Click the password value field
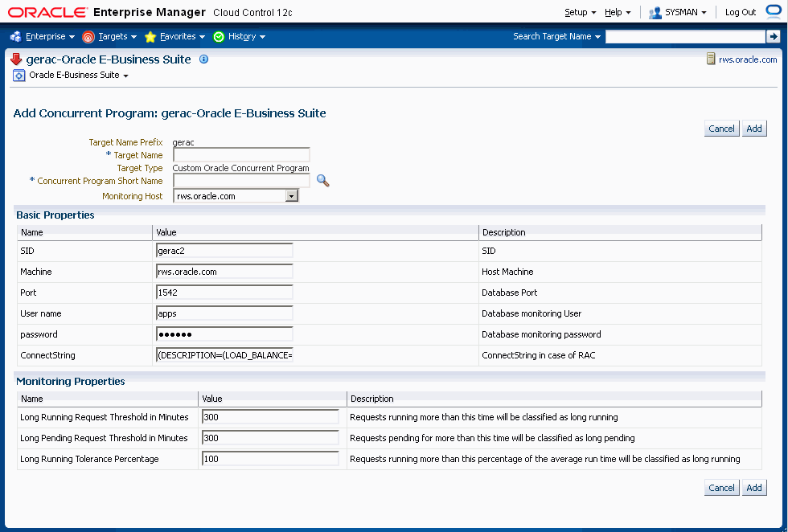Screen dimensions: 788x532 pos(224,334)
